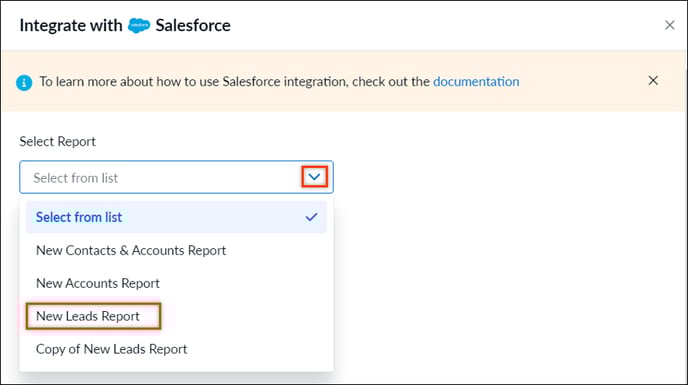Click the Select Report input field
Viewport: 688px width, 385px height.
(x=176, y=177)
